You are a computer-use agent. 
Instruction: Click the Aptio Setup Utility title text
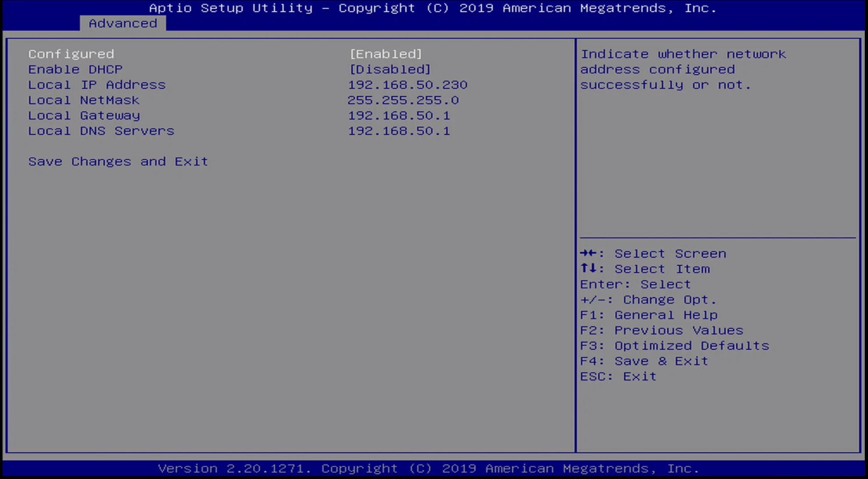coord(433,8)
